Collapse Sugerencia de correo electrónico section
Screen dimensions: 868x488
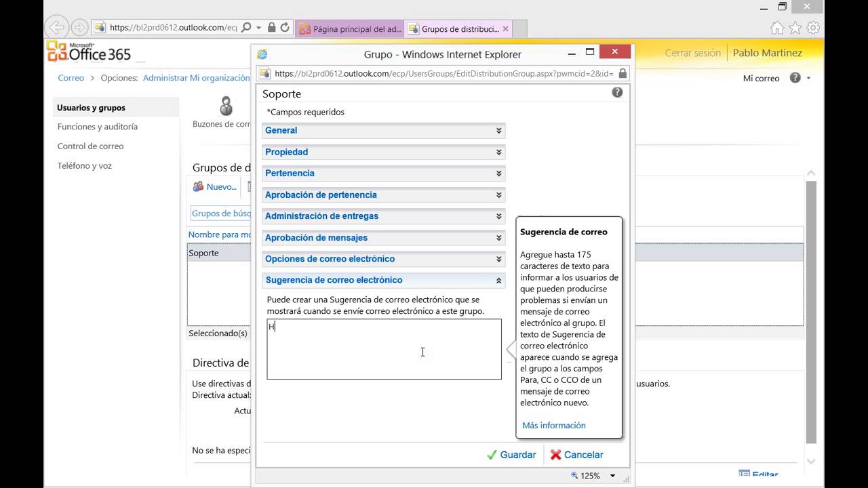[x=384, y=280]
